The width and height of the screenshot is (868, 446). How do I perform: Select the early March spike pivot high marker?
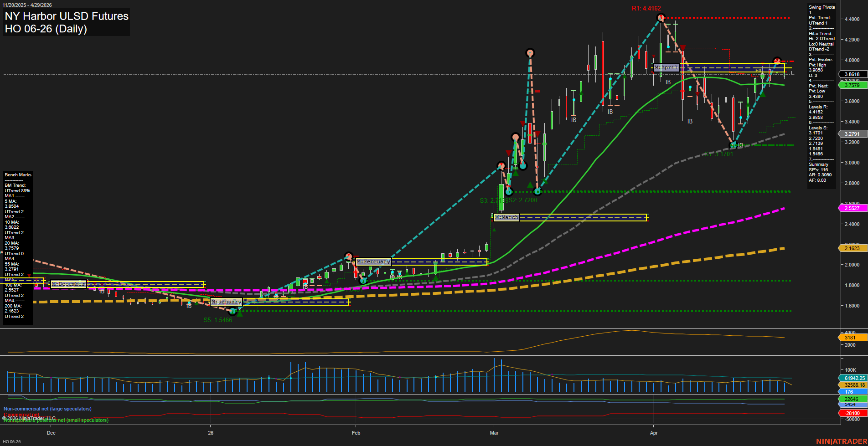click(530, 53)
